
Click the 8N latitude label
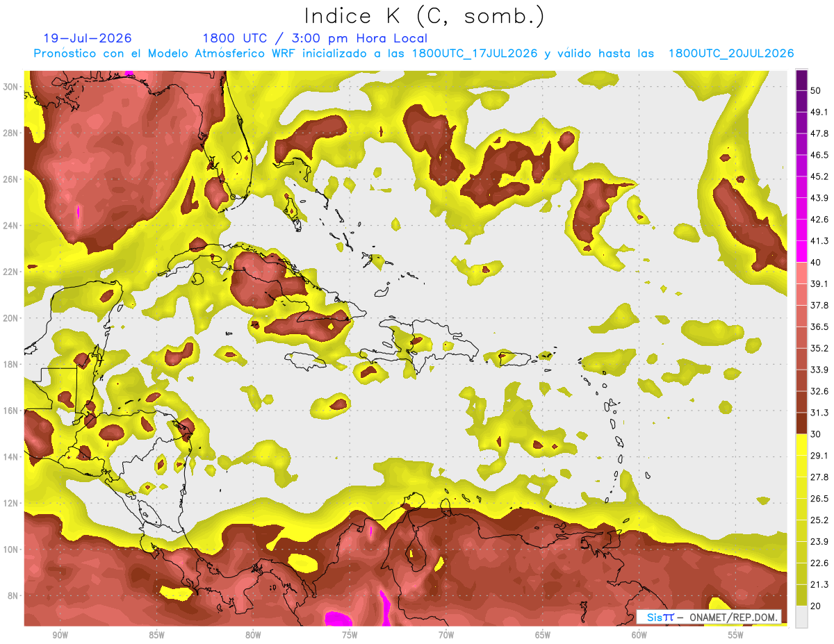(14, 595)
